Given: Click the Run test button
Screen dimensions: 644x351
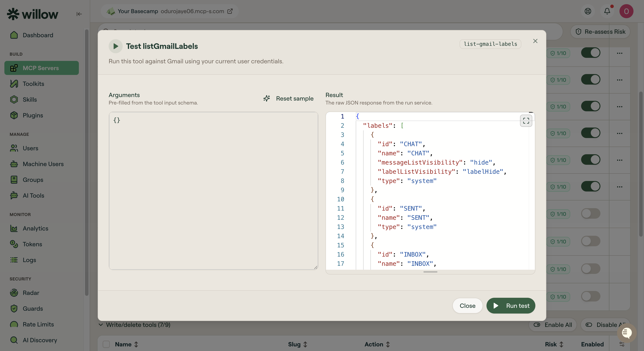Looking at the screenshot, I should [511, 305].
